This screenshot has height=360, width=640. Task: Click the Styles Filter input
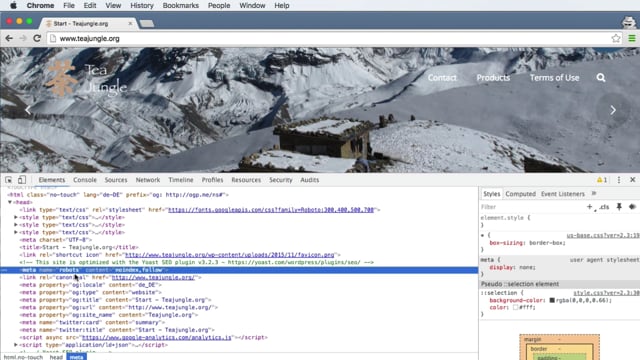(x=531, y=207)
